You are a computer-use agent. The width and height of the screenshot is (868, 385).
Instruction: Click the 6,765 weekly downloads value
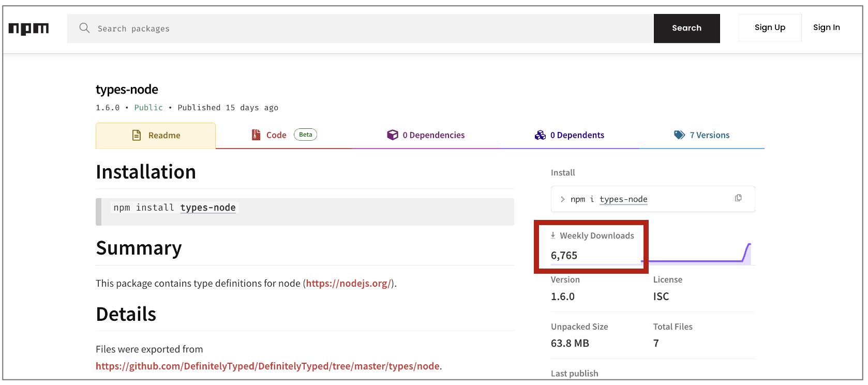[x=564, y=256]
